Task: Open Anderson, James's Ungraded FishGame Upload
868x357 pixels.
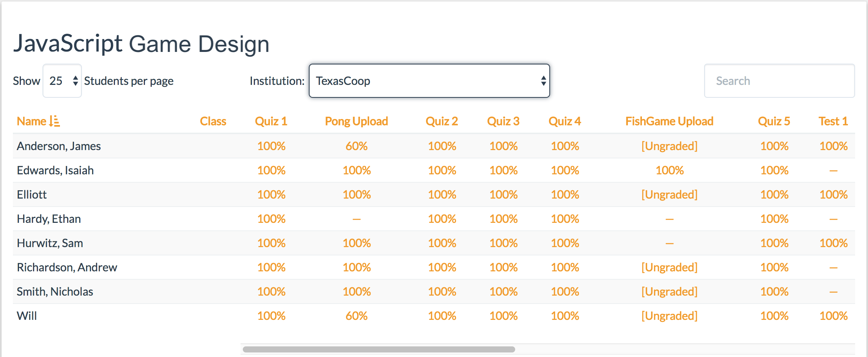Action: pos(669,146)
